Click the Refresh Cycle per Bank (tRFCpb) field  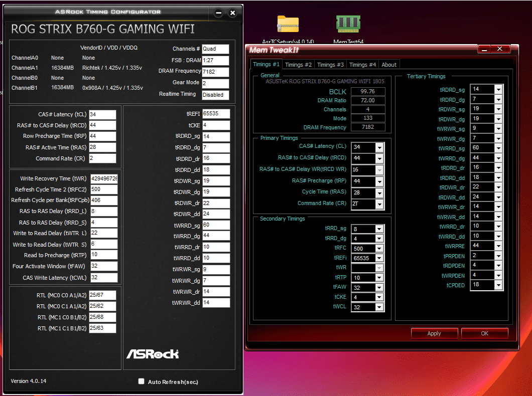tap(104, 200)
